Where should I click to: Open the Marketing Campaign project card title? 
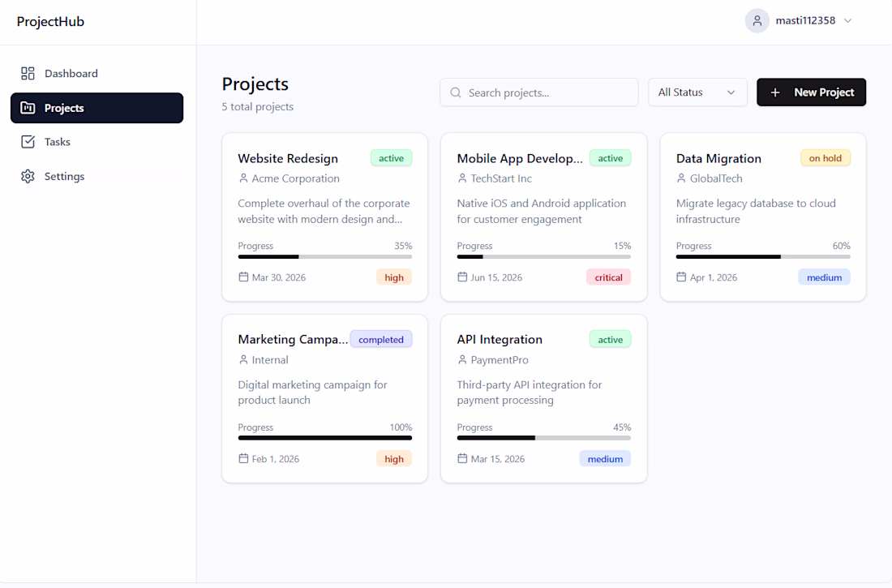tap(293, 339)
